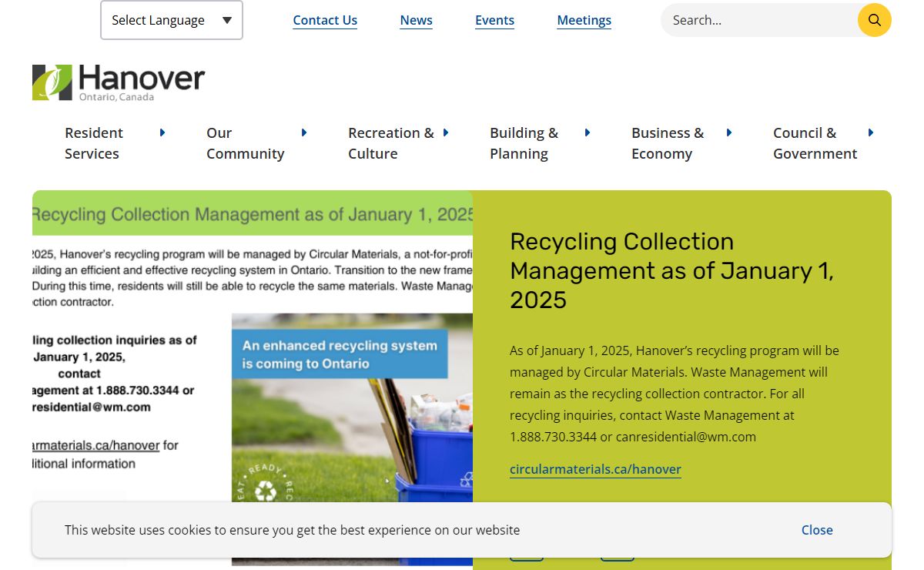Open the Council & Government menu
Screen dimensions: 924x570
pos(815,143)
